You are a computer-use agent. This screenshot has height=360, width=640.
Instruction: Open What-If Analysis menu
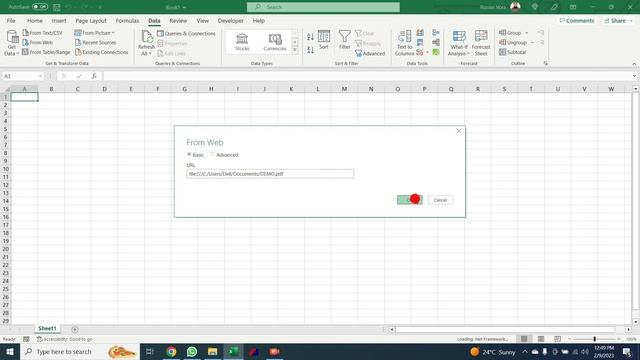(459, 43)
